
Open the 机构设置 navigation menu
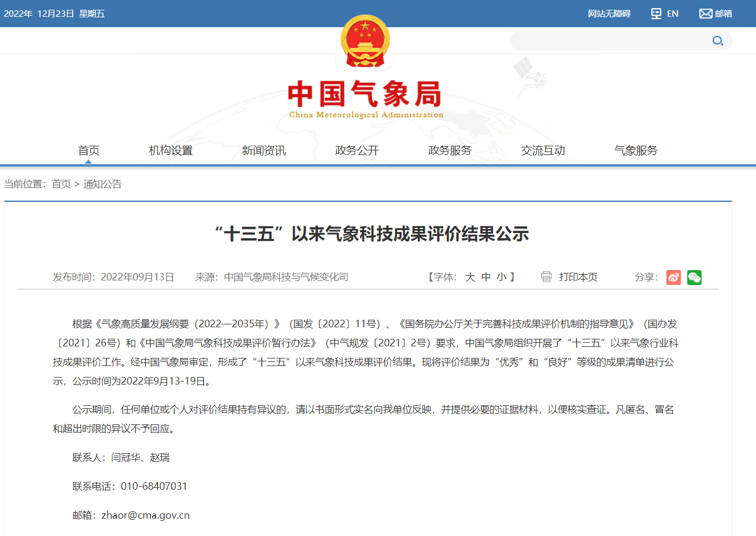tap(171, 151)
